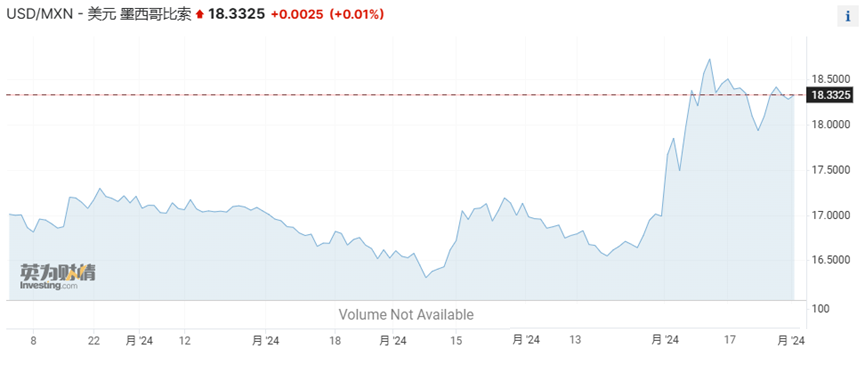The width and height of the screenshot is (865, 365).
Task: Click the current price tag 18.3325
Action: [x=829, y=95]
